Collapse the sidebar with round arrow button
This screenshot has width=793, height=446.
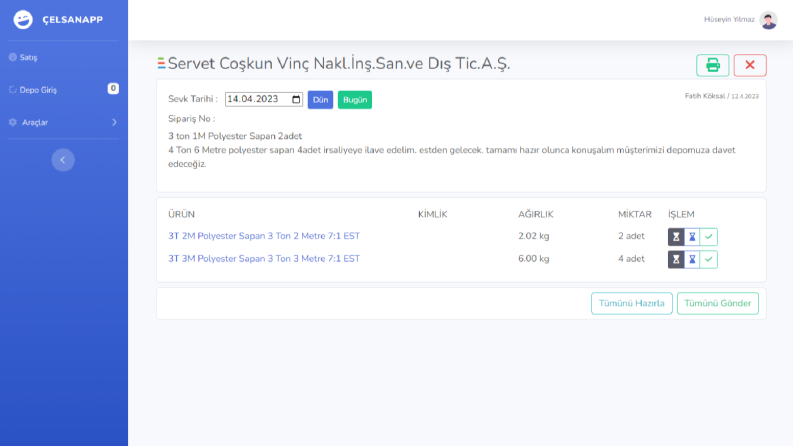click(63, 160)
